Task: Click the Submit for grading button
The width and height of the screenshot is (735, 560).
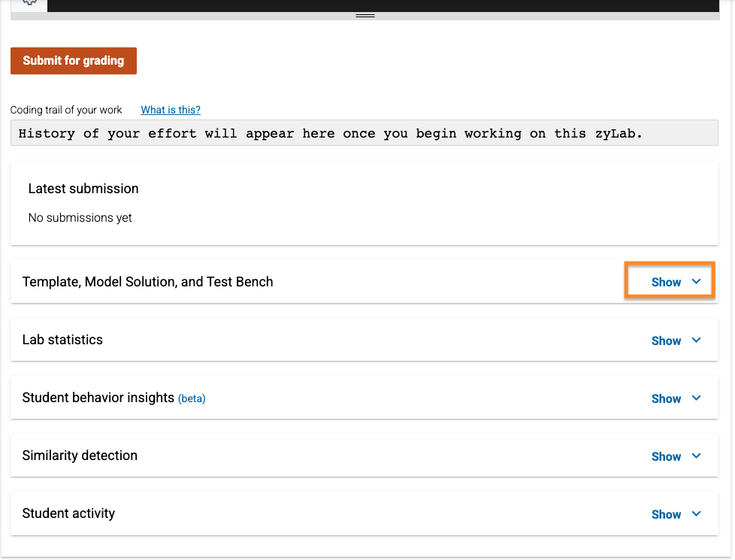Action: tap(73, 61)
